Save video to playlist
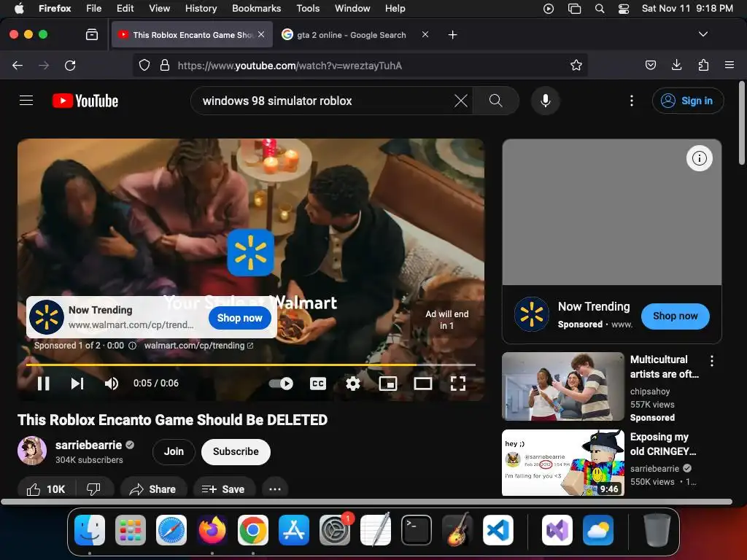This screenshot has width=747, height=560. (223, 489)
